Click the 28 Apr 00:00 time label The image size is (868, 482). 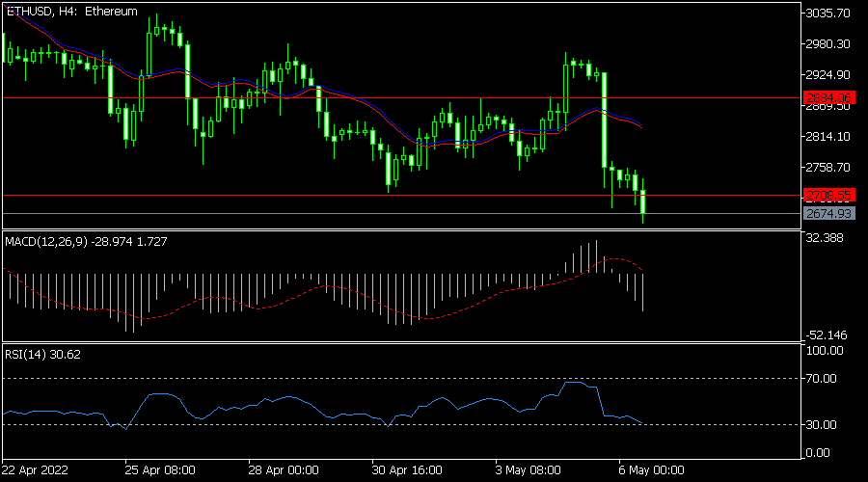(284, 470)
